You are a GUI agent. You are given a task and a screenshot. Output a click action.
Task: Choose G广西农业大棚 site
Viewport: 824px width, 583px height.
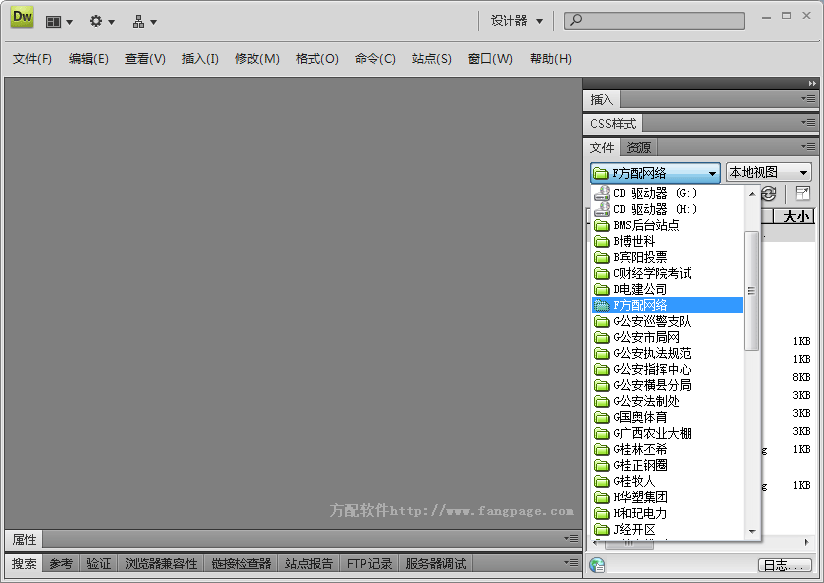(x=667, y=433)
